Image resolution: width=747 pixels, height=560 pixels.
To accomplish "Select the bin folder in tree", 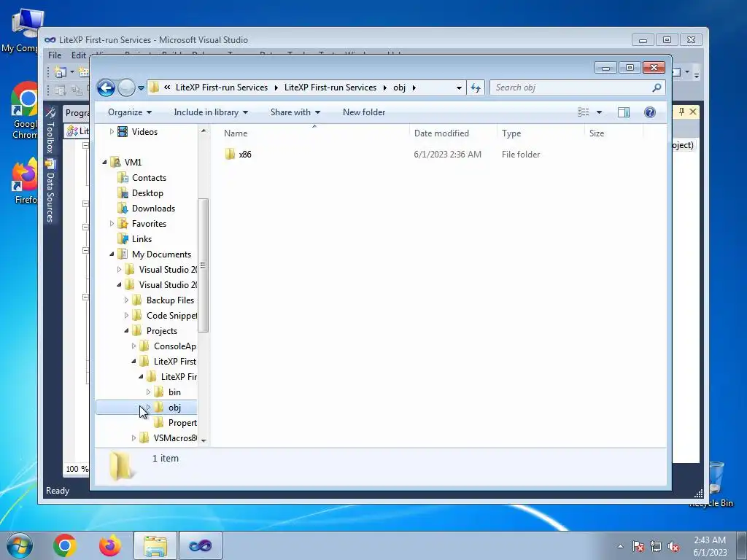I will 174,392.
